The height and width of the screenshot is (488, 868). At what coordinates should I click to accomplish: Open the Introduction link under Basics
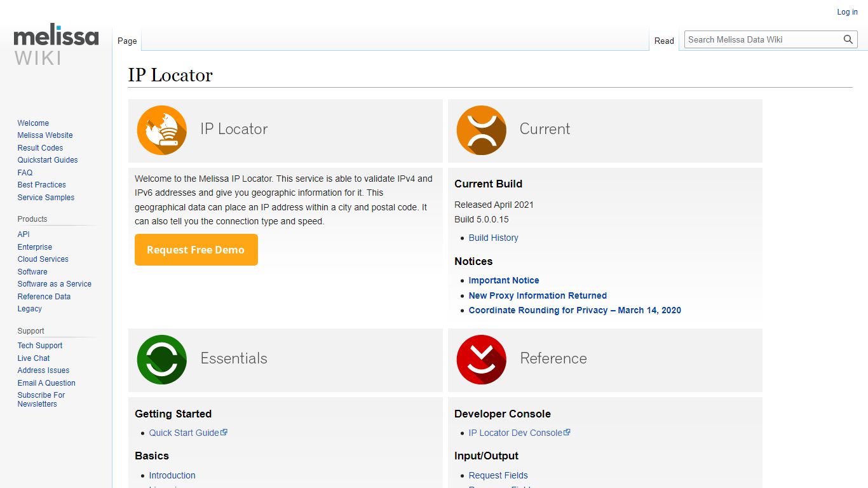[x=172, y=475]
